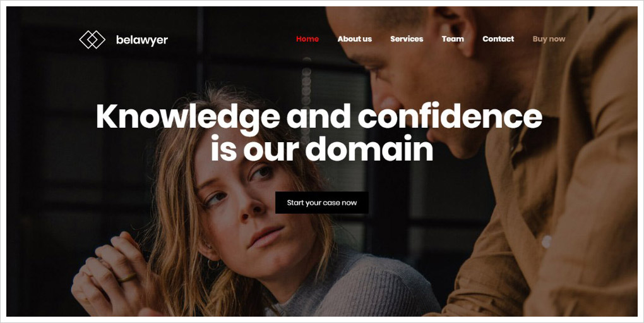The image size is (644, 323).
Task: Click the diamond-shaped belawyer logo icon
Action: (92, 39)
